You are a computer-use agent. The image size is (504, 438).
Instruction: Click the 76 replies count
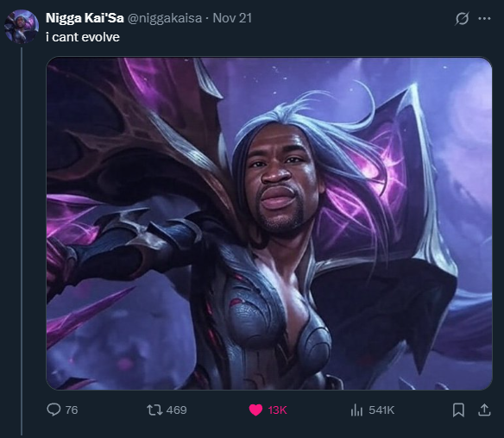tap(72, 410)
